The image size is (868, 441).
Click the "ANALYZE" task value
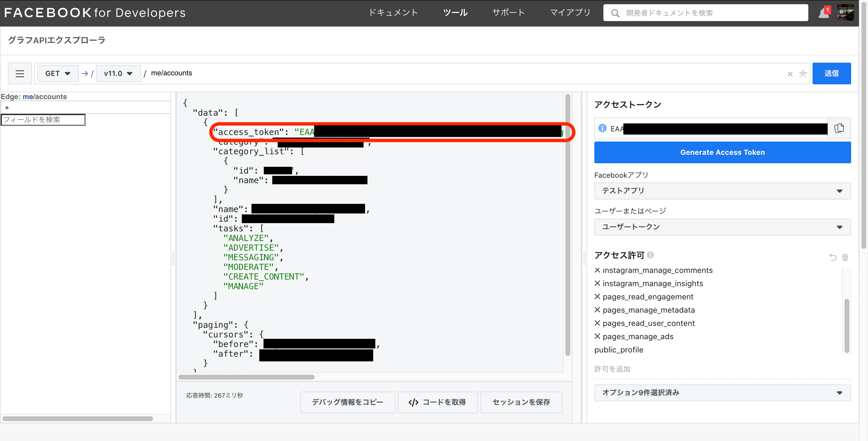[246, 238]
